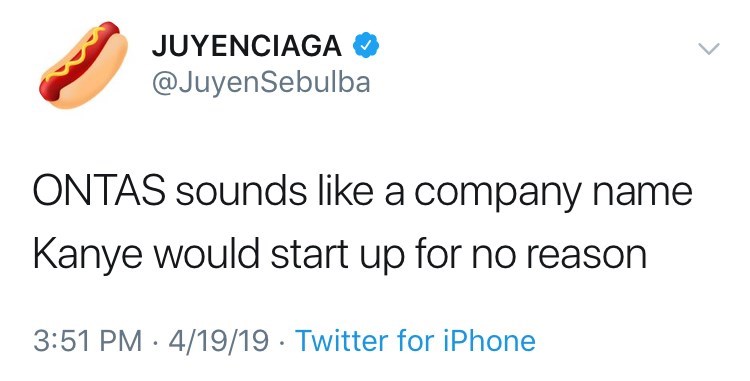This screenshot has height=381, width=750.
Task: Expand the tweet options chevron
Action: click(708, 48)
